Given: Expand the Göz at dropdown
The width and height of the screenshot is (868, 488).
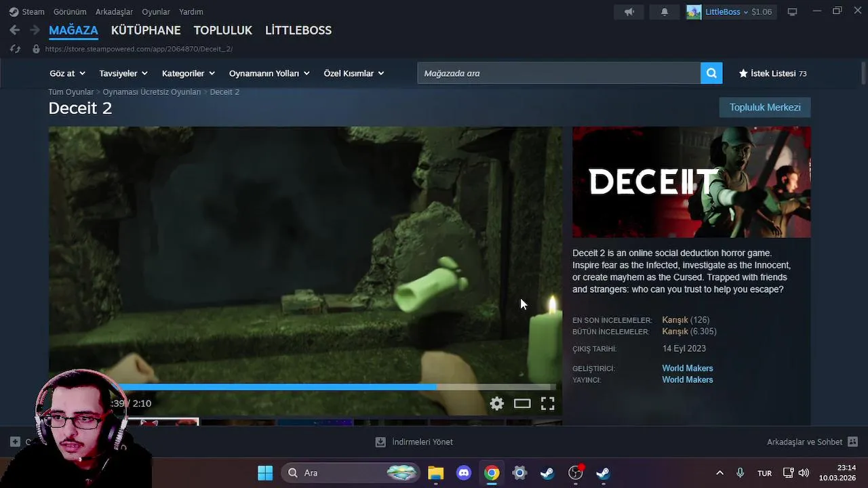Looking at the screenshot, I should pyautogui.click(x=67, y=73).
